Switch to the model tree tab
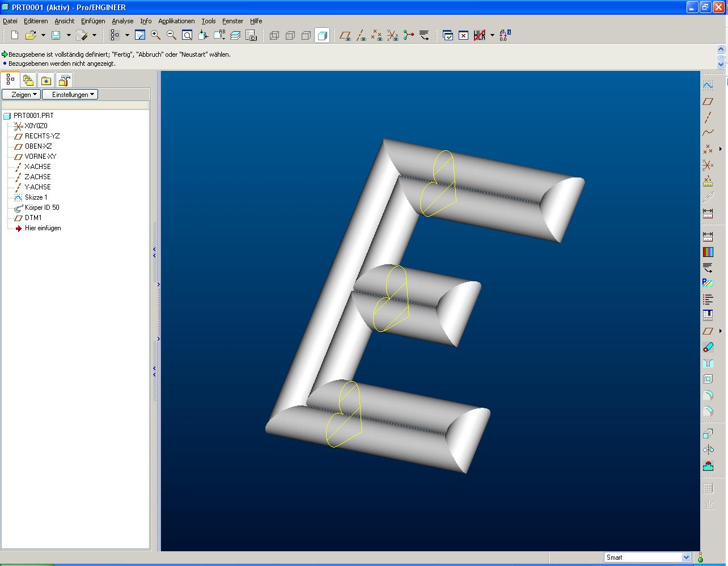The image size is (728, 566). click(10, 80)
